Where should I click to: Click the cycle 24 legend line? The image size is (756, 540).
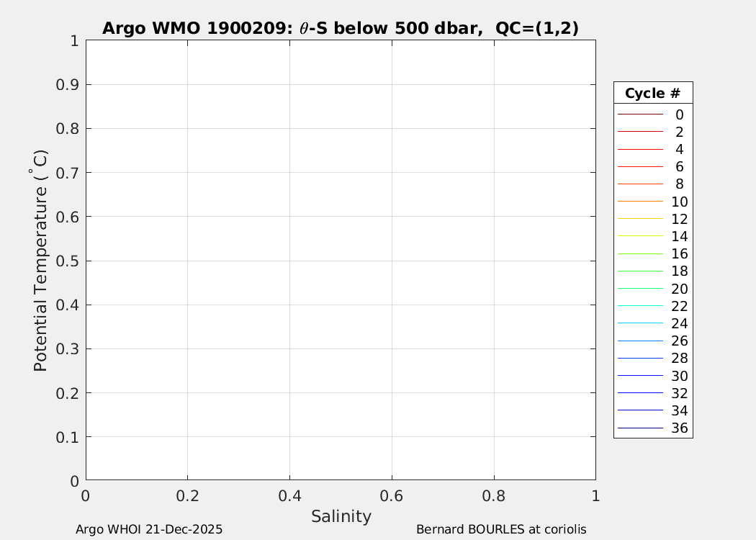coord(639,323)
